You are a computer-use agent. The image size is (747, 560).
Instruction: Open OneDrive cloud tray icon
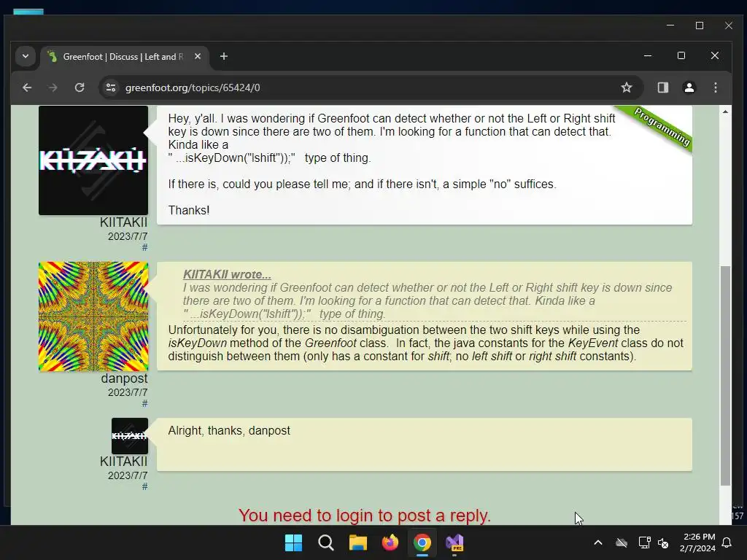[x=622, y=542]
